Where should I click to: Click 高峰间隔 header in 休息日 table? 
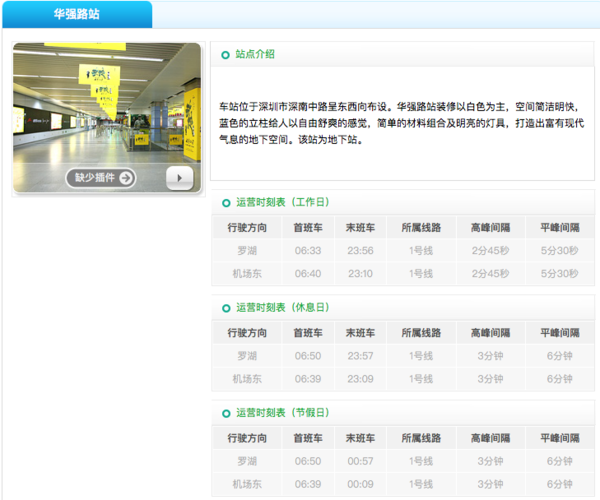pos(491,333)
